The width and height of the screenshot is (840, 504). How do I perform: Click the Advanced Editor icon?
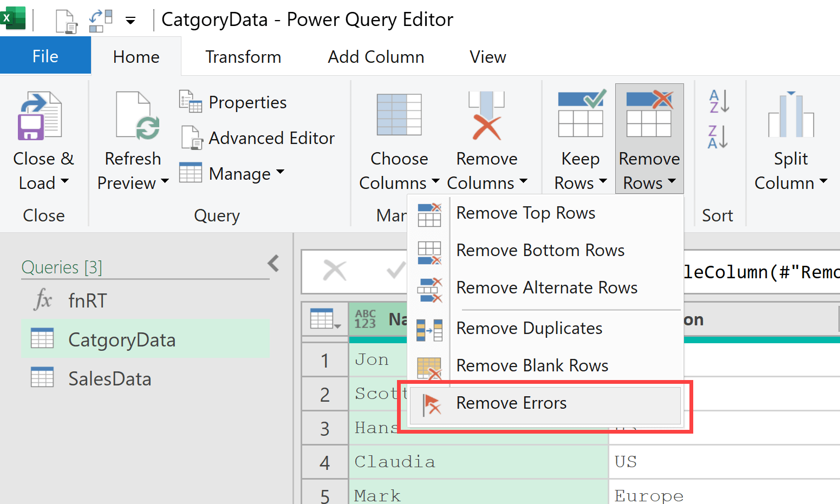192,138
